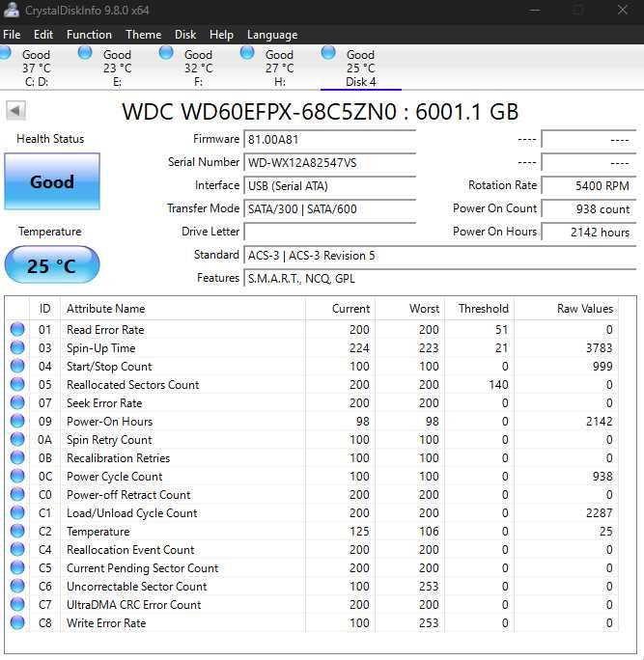Viewport: 644px width, 660px height.
Task: Click the status icon for Power-On Hours
Action: (17, 421)
